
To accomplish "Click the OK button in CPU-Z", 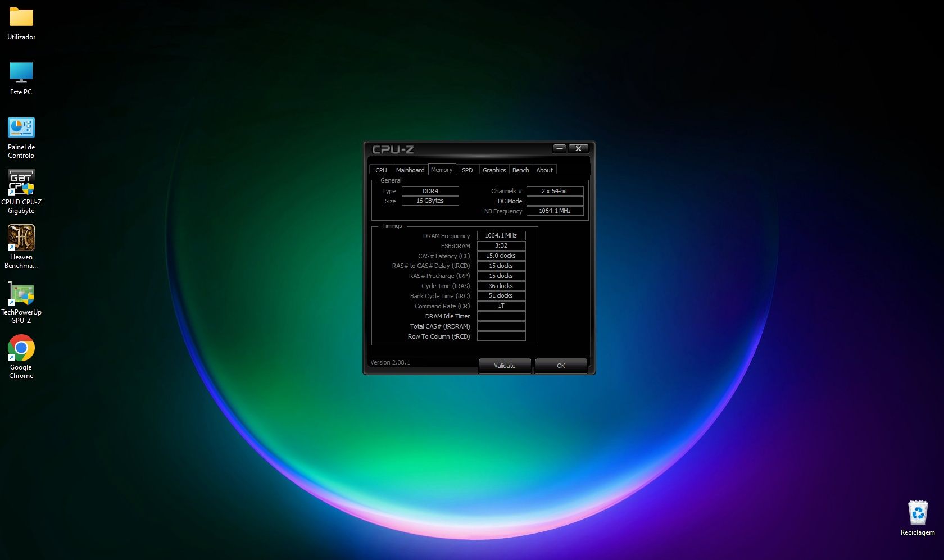I will point(561,366).
